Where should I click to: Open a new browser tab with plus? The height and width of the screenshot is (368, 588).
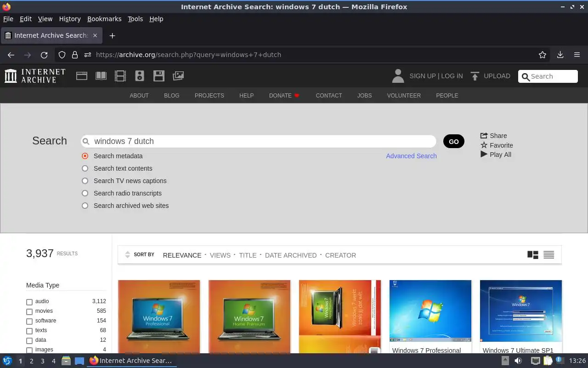point(112,35)
